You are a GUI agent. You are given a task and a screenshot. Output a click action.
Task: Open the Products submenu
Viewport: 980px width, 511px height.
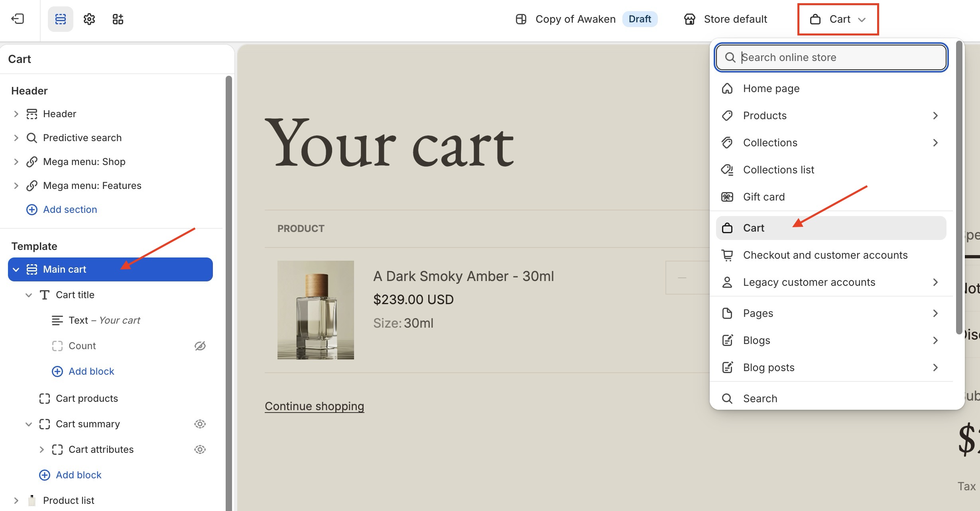(831, 116)
